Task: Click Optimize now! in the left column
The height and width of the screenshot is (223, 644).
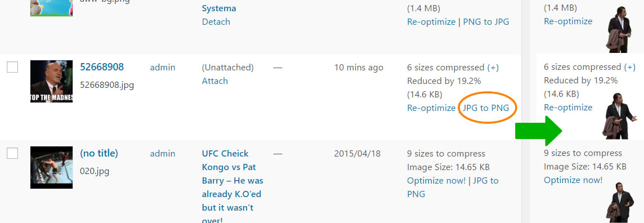Action: point(436,181)
